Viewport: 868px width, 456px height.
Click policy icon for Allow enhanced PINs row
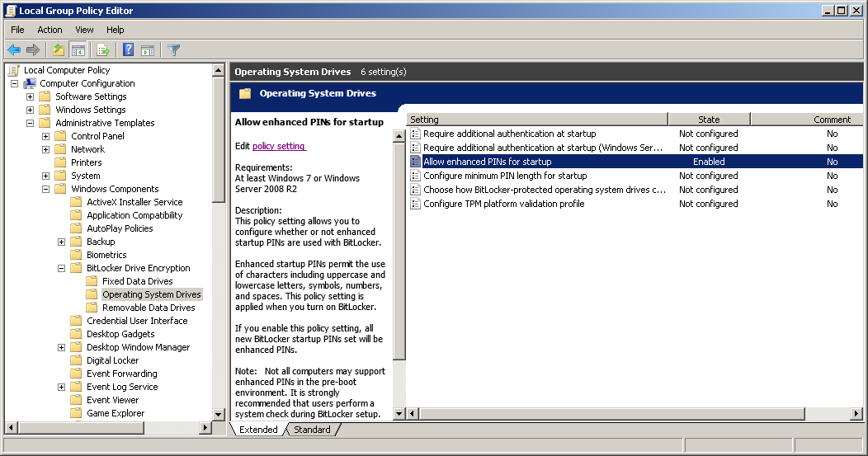click(x=415, y=162)
